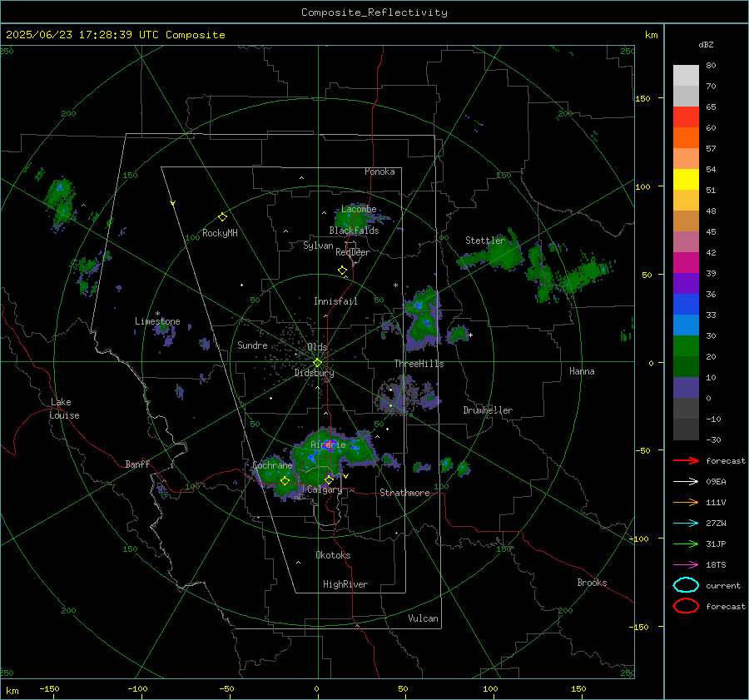Click the cyan 27ZW arrow legend icon

[x=686, y=524]
